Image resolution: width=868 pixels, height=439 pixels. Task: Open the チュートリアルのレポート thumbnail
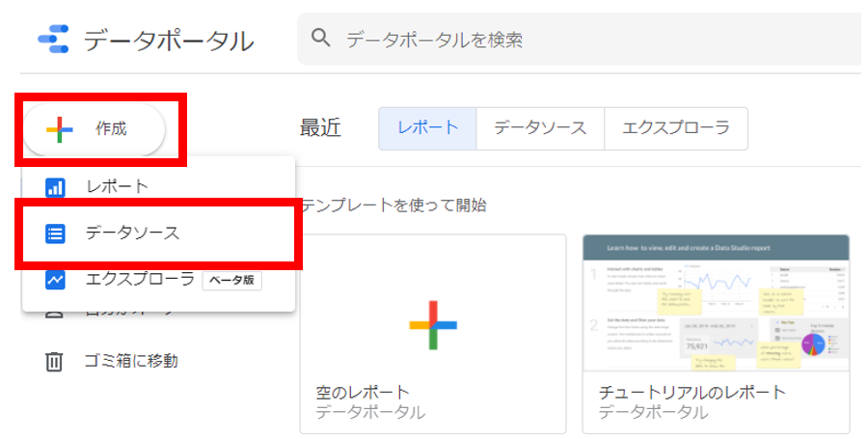pos(716,303)
